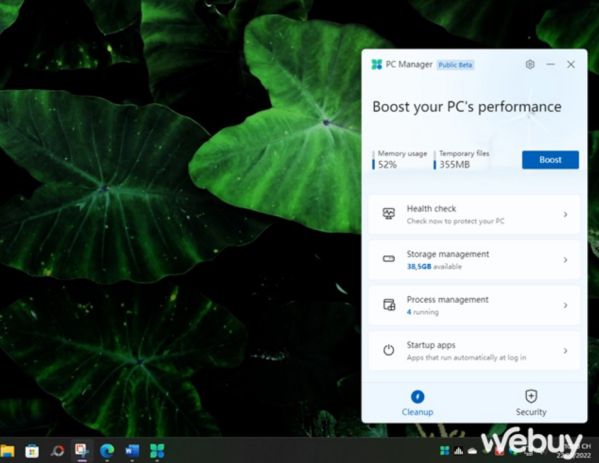Viewport: 599px width, 463px height.
Task: Click the Public Beta badge
Action: (x=455, y=65)
